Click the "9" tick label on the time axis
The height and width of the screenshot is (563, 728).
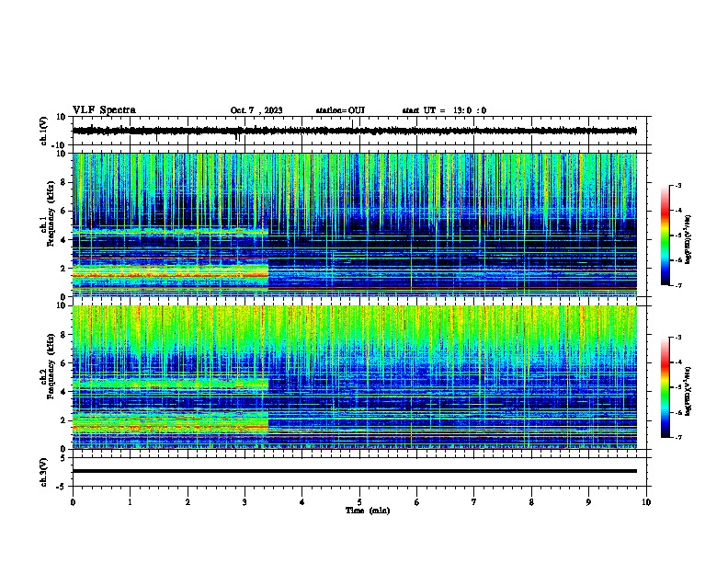588,502
